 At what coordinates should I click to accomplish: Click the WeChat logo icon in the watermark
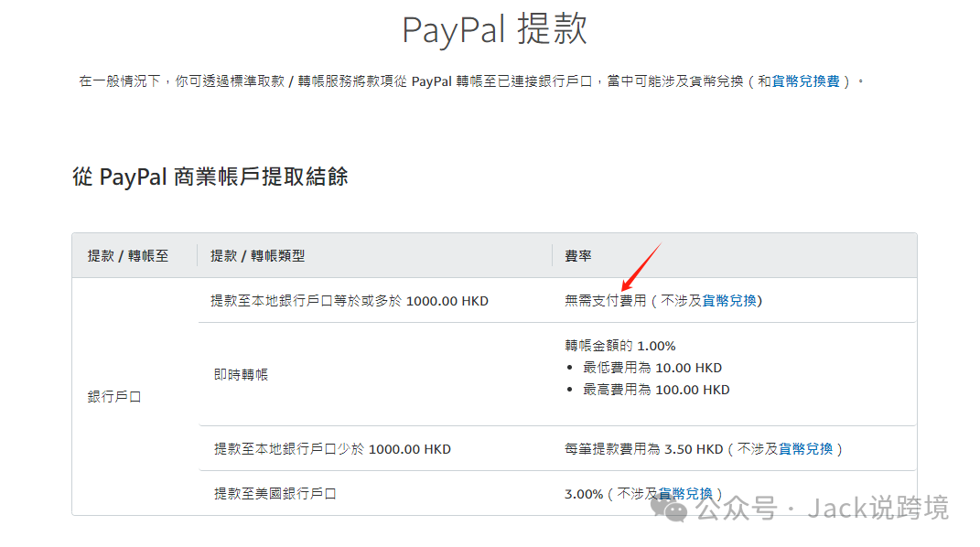click(x=675, y=509)
